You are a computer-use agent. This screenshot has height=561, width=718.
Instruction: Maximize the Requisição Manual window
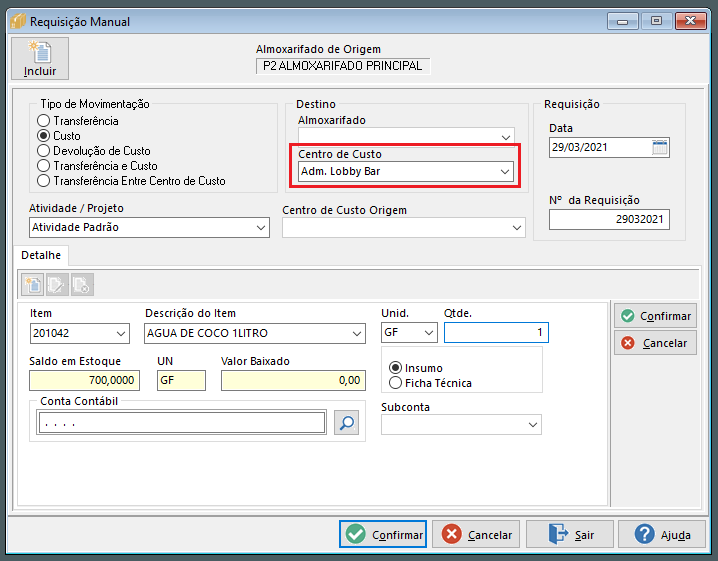[x=656, y=22]
